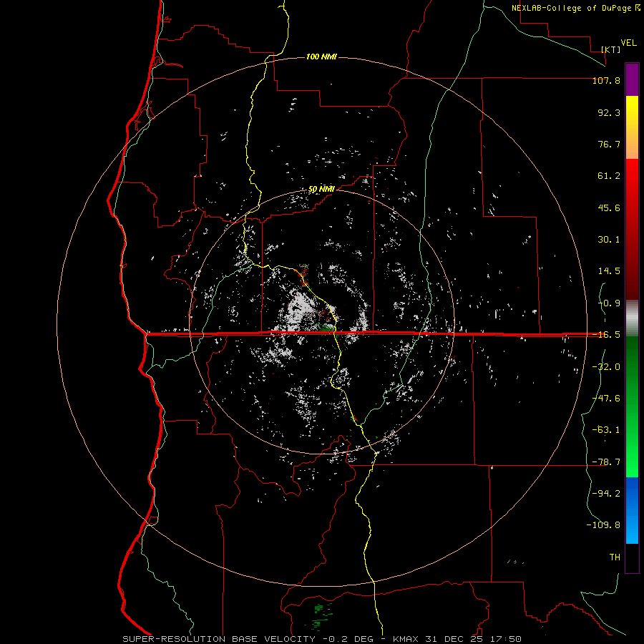Click the [KT] units label
644x644 pixels.
pyautogui.click(x=610, y=49)
